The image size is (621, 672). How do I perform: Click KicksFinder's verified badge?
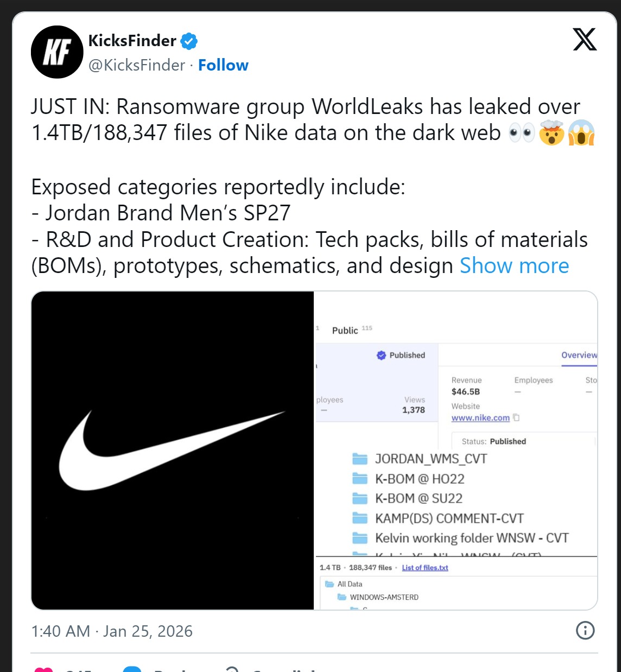click(x=189, y=41)
